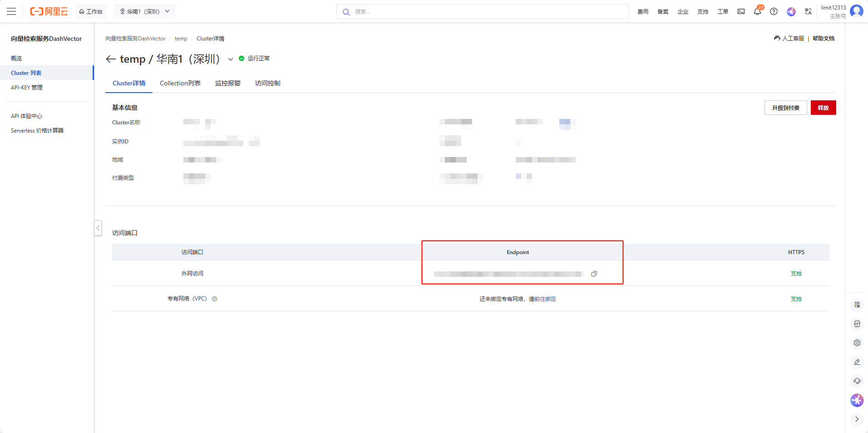The width and height of the screenshot is (868, 433).
Task: Expand the right sidebar arrow
Action: 857,419
